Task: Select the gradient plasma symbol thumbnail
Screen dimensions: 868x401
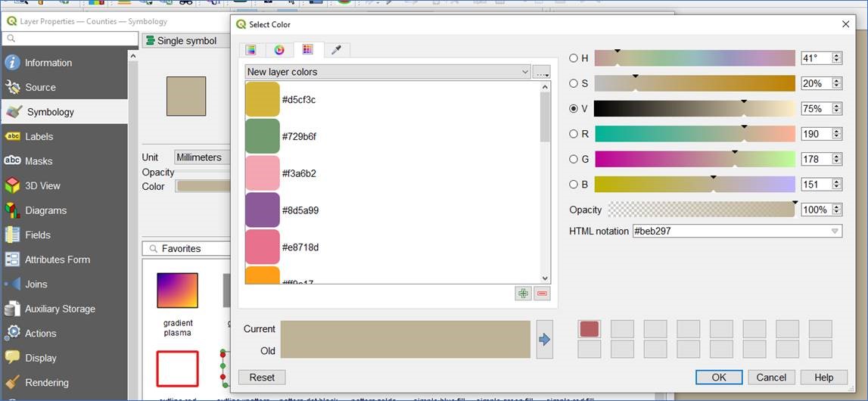Action: [177, 291]
